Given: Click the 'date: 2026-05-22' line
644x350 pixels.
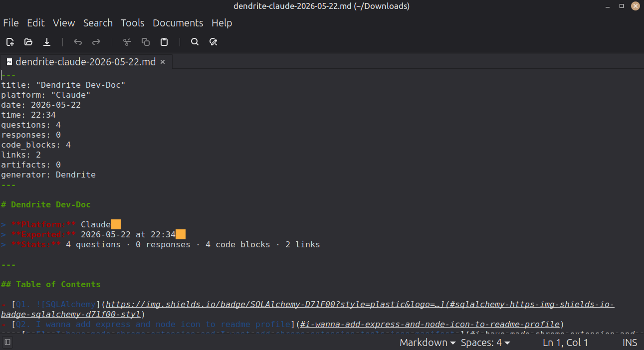Looking at the screenshot, I should coord(41,105).
